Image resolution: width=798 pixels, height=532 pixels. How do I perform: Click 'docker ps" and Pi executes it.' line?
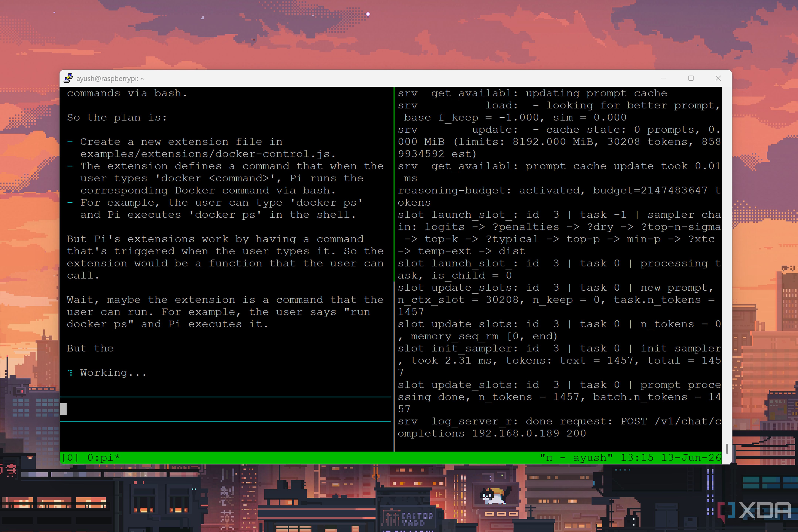[x=167, y=324]
